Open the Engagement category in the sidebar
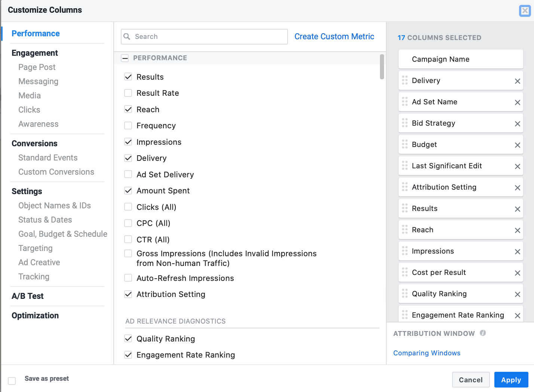Screen dimensions: 534x392 (x=35, y=53)
